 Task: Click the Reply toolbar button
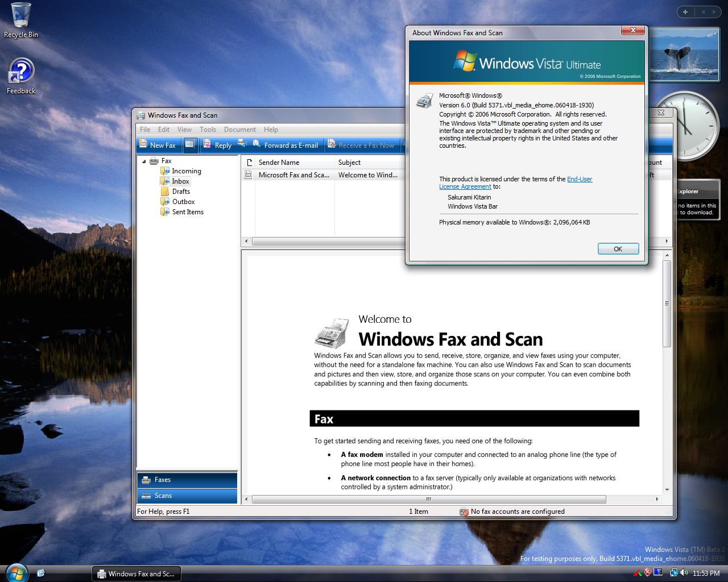click(218, 145)
